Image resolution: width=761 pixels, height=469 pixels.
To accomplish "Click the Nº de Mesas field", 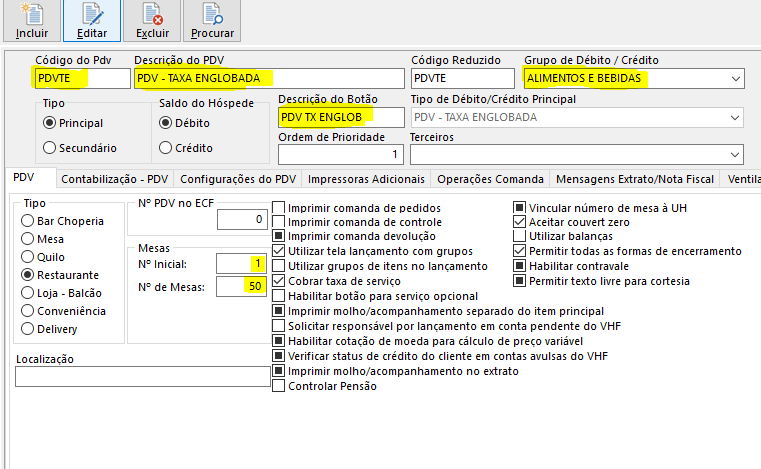I will coord(241,286).
